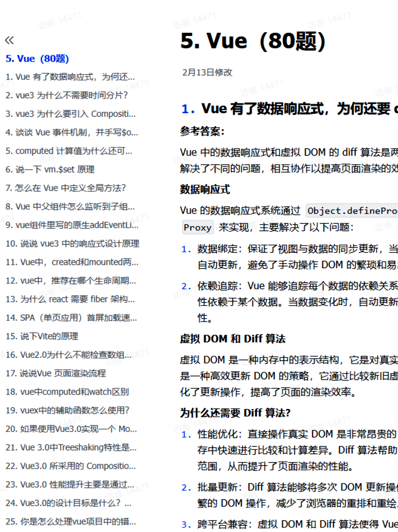Go to 2. vue3 为什么不需要时间分片?
The height and width of the screenshot is (532, 398).
point(67,95)
